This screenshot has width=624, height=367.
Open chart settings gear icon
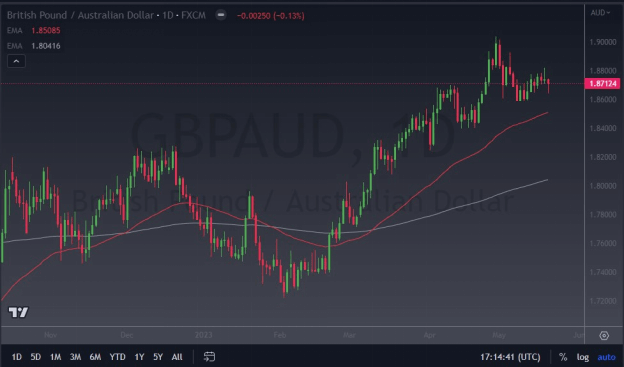pyautogui.click(x=604, y=336)
